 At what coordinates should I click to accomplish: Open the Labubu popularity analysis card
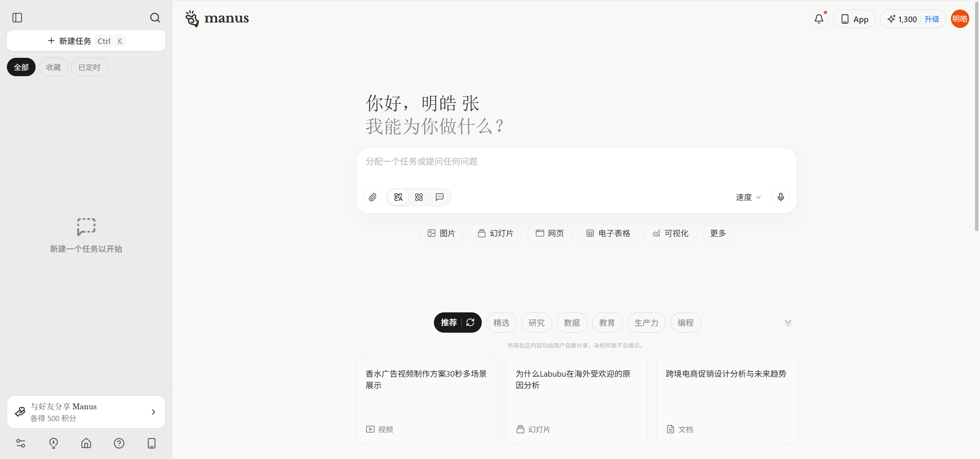point(576,401)
